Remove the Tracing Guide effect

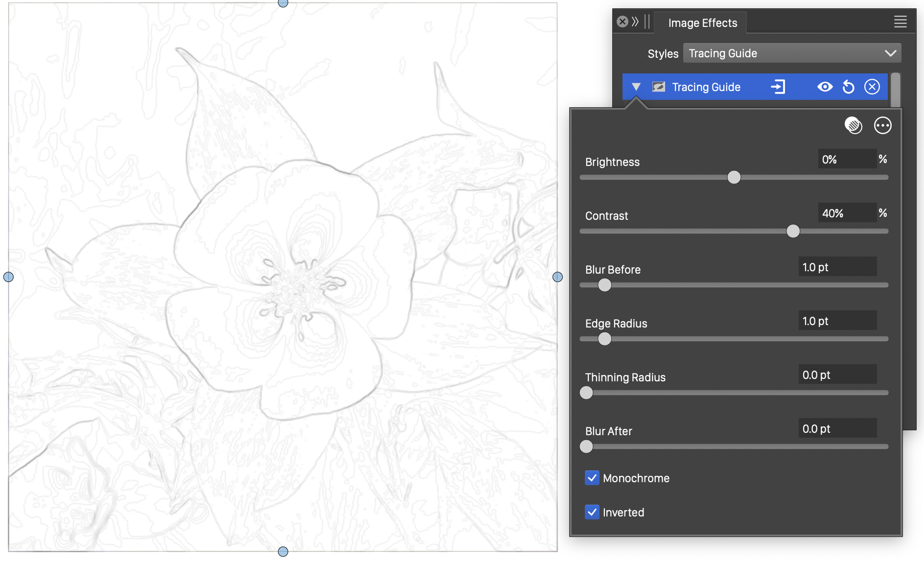point(872,87)
